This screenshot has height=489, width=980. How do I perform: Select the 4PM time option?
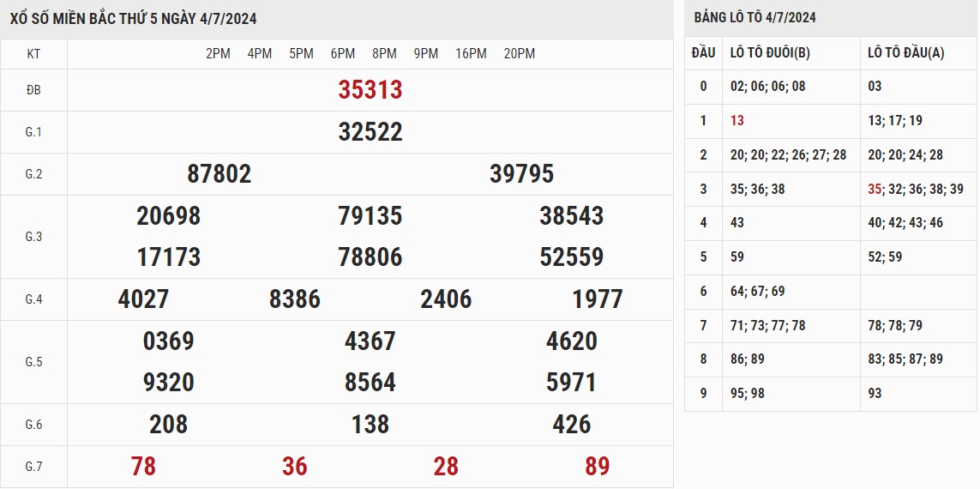pos(260,54)
